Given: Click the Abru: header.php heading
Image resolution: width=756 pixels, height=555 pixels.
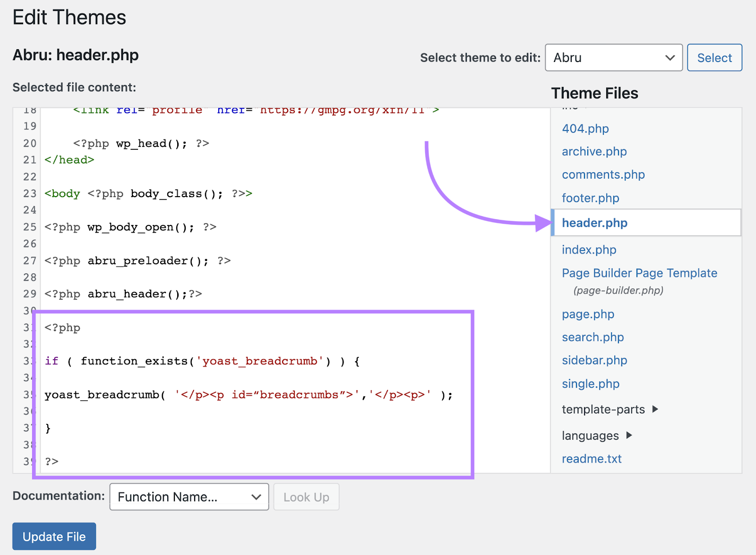Looking at the screenshot, I should pyautogui.click(x=76, y=55).
